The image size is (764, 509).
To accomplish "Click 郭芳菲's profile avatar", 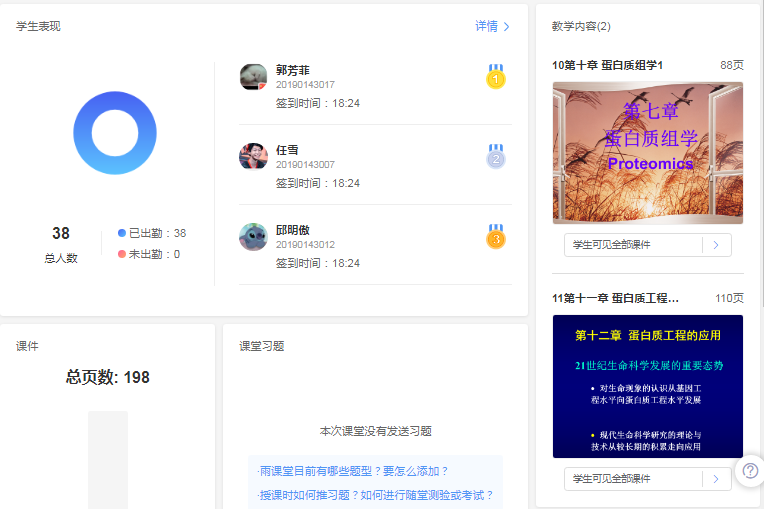I will coord(253,77).
